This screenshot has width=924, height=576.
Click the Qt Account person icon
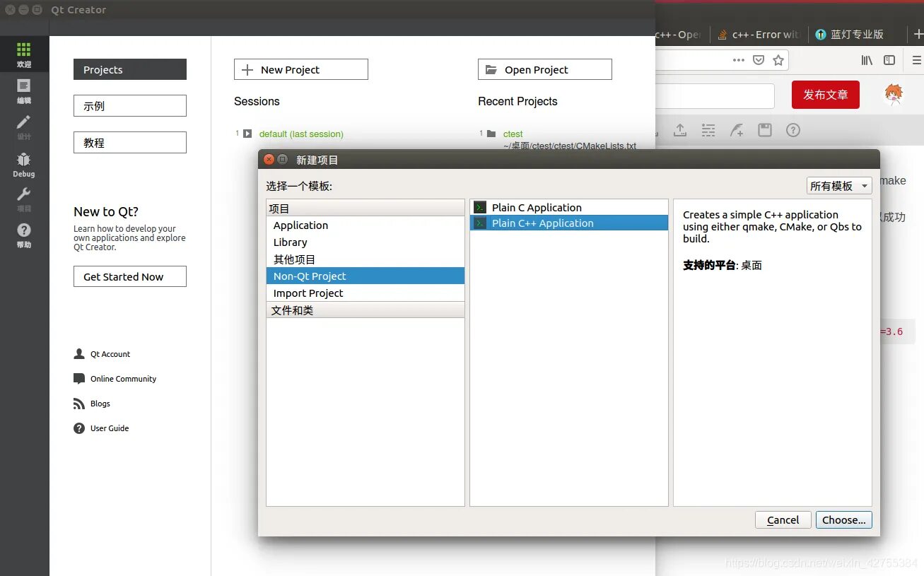pos(79,354)
